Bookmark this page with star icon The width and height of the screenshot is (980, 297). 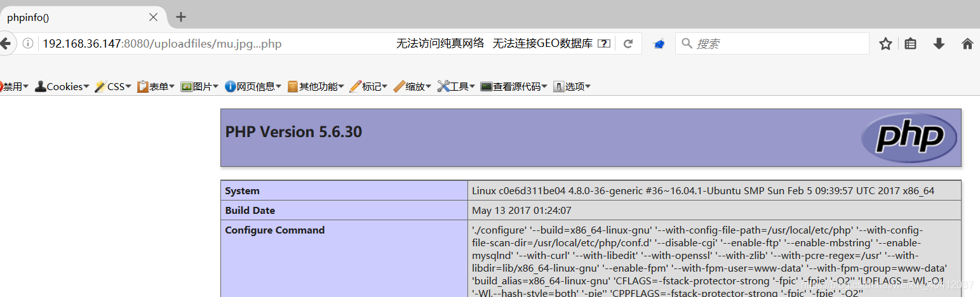[x=885, y=44]
